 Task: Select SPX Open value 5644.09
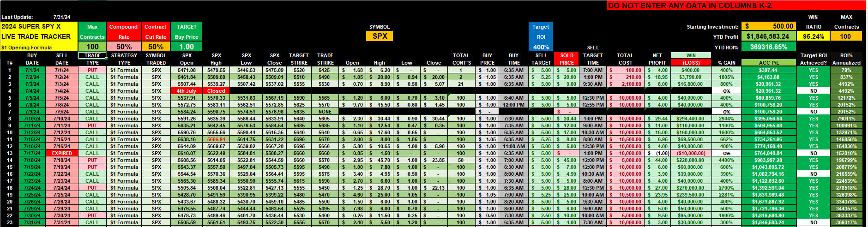click(187, 146)
